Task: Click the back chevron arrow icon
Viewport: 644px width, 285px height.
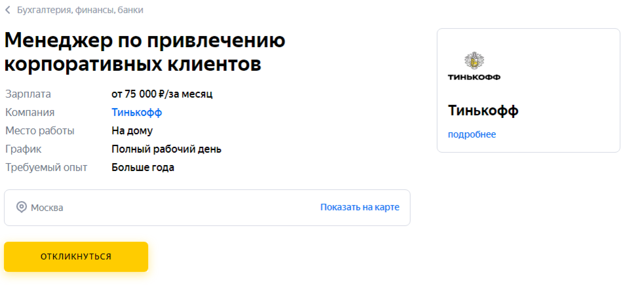Action: (7, 10)
